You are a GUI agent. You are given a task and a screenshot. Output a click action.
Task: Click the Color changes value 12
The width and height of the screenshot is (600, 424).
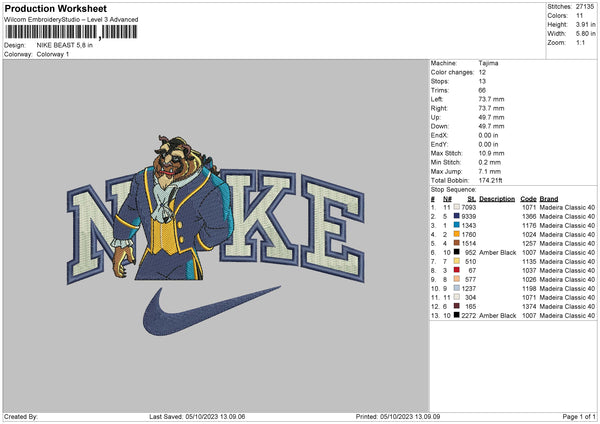pos(482,72)
